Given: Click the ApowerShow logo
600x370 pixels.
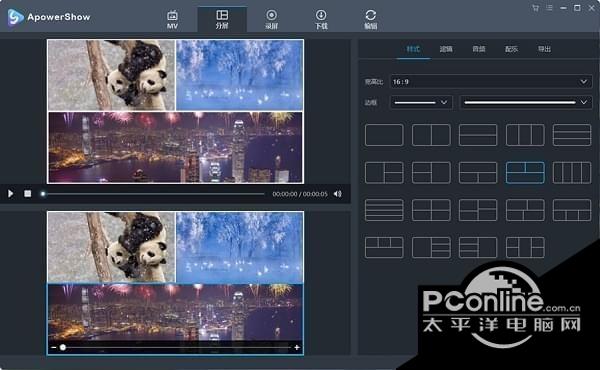Looking at the screenshot, I should click(49, 17).
